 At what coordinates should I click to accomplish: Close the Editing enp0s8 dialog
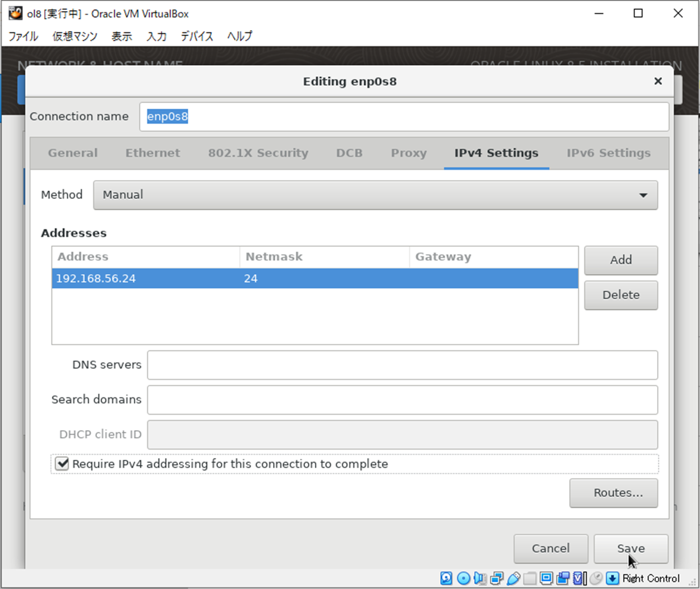658,81
